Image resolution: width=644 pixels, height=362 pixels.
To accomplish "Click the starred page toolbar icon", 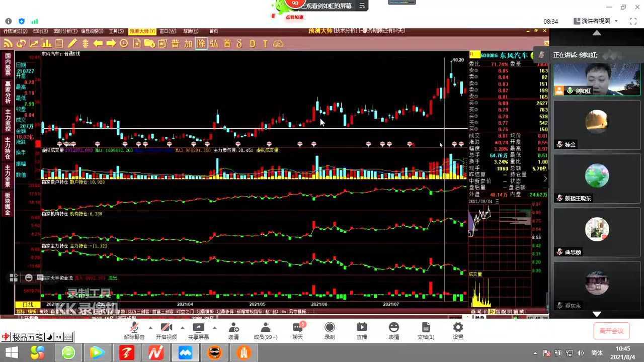I will tap(137, 44).
